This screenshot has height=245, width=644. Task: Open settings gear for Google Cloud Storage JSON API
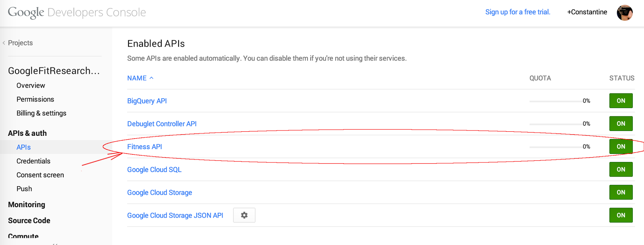[x=244, y=215]
